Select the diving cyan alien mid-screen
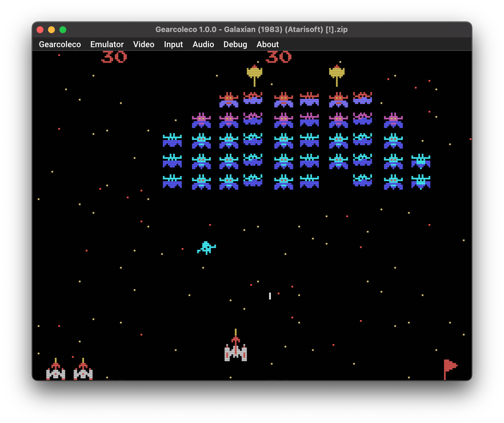This screenshot has height=423, width=504. click(x=206, y=247)
